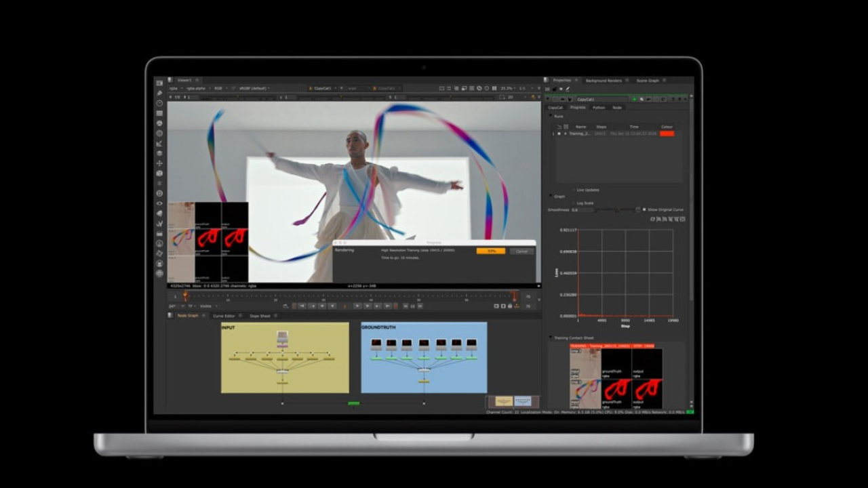
Task: Switch to the Python tab of CopyCat1
Action: [x=596, y=107]
